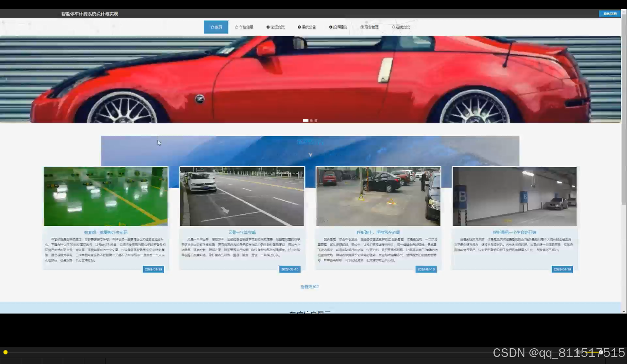Open green garage floor thumbnail
The image size is (627, 364).
pos(106,196)
